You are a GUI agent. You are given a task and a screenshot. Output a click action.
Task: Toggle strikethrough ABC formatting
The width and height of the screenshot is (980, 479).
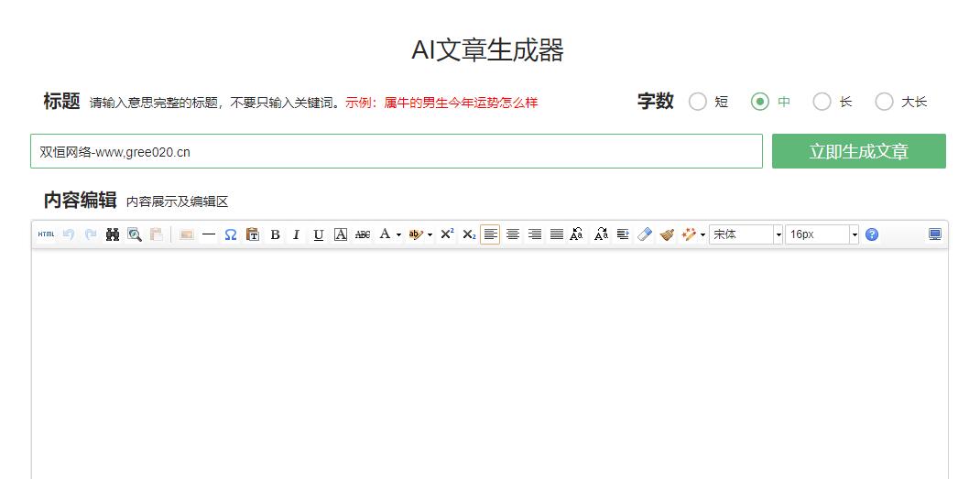click(363, 234)
